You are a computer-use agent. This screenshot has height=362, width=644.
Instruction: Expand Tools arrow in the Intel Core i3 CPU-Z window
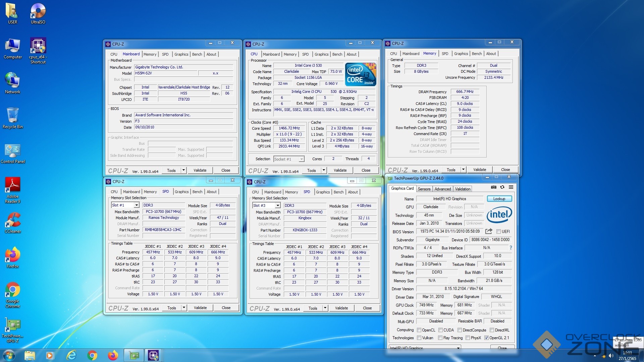(x=324, y=170)
